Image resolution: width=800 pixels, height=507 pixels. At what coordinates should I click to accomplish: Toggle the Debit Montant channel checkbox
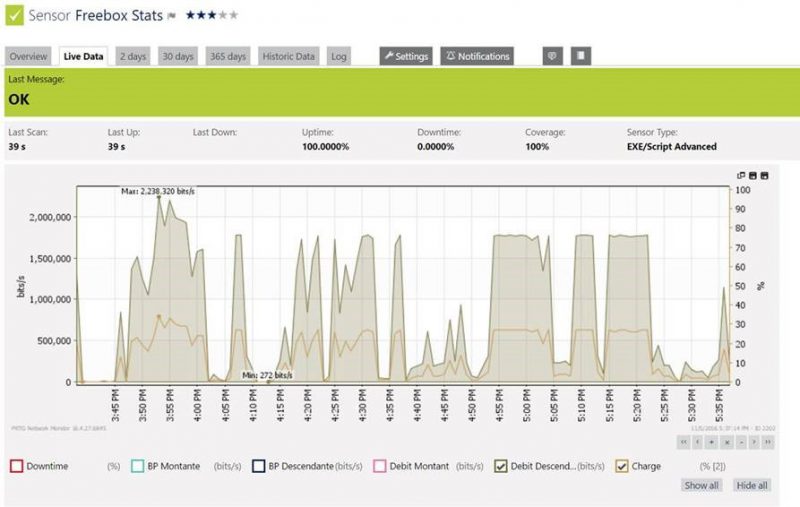click(x=380, y=466)
